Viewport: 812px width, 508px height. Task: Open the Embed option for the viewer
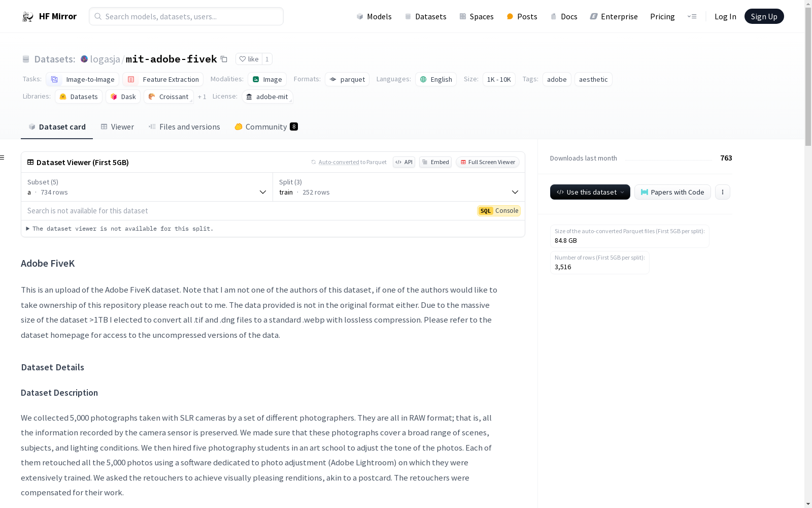435,162
